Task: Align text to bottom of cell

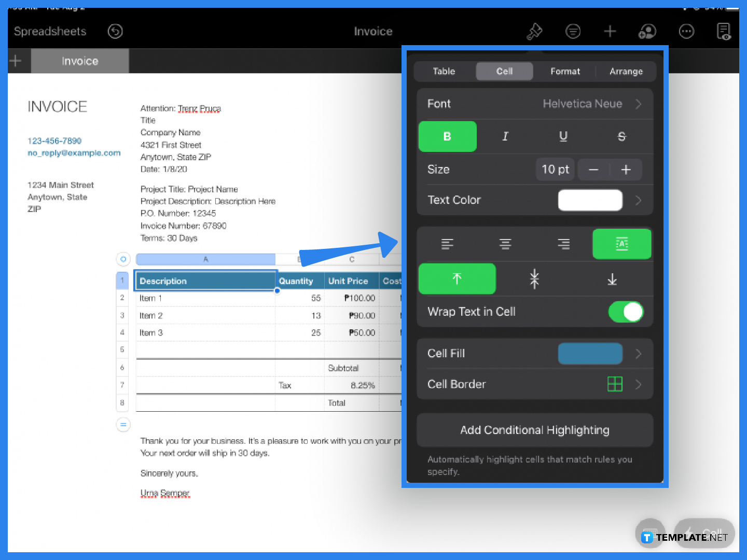Action: pyautogui.click(x=612, y=279)
